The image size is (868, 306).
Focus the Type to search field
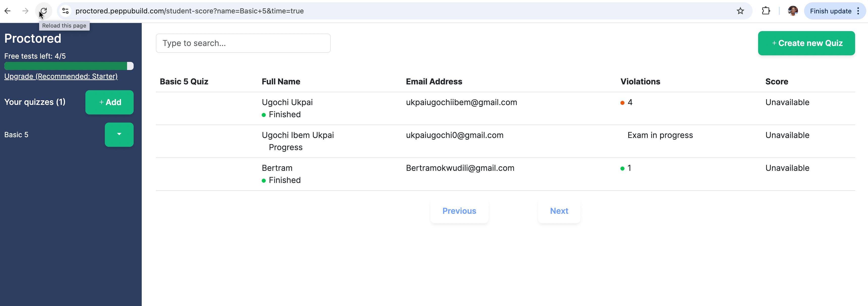click(243, 43)
